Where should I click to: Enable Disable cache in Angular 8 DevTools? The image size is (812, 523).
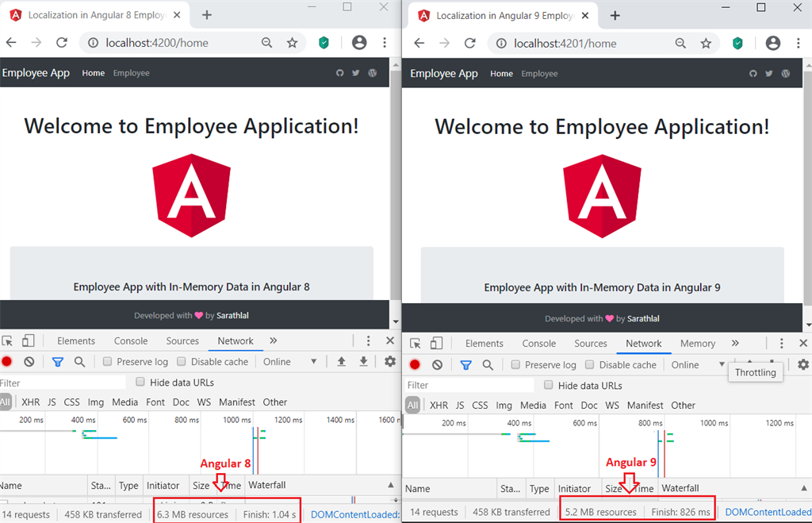tap(182, 361)
